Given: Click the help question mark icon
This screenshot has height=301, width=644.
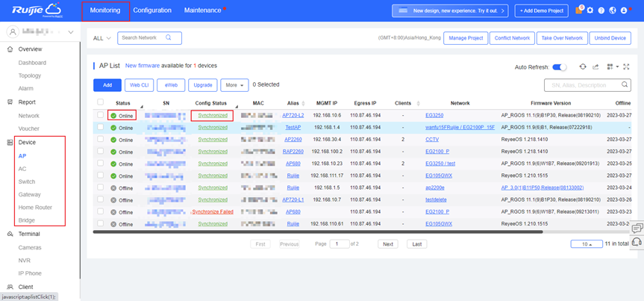Looking at the screenshot, I should (601, 10).
